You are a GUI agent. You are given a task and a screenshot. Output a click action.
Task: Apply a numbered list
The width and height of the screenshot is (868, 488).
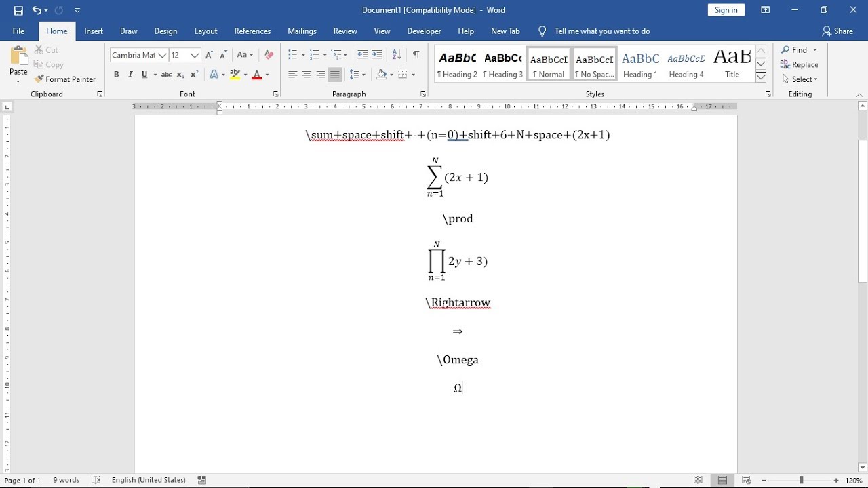tap(314, 55)
